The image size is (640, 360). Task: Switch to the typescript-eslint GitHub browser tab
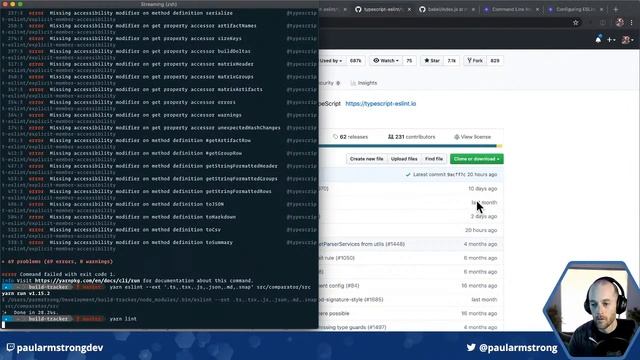pos(382,9)
